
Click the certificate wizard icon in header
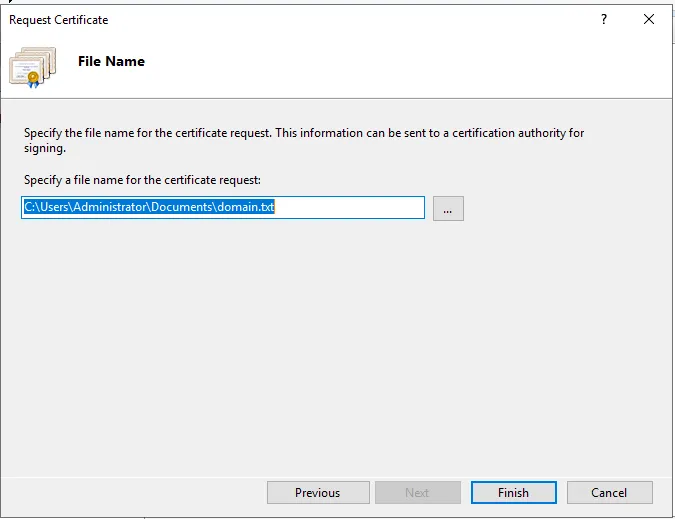[32, 66]
